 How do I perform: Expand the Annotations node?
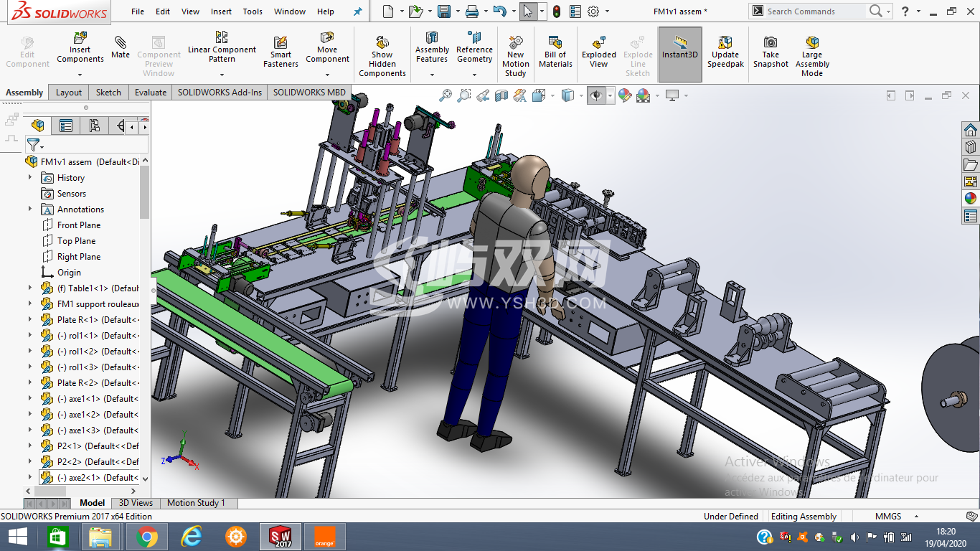click(x=30, y=209)
